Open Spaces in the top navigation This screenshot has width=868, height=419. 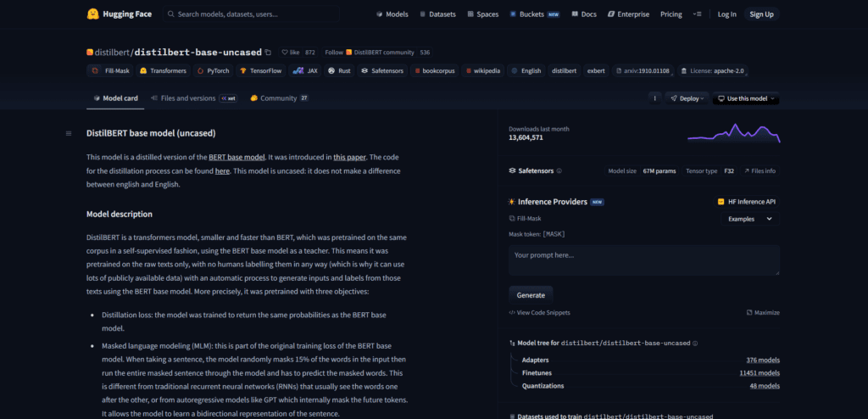tap(482, 14)
